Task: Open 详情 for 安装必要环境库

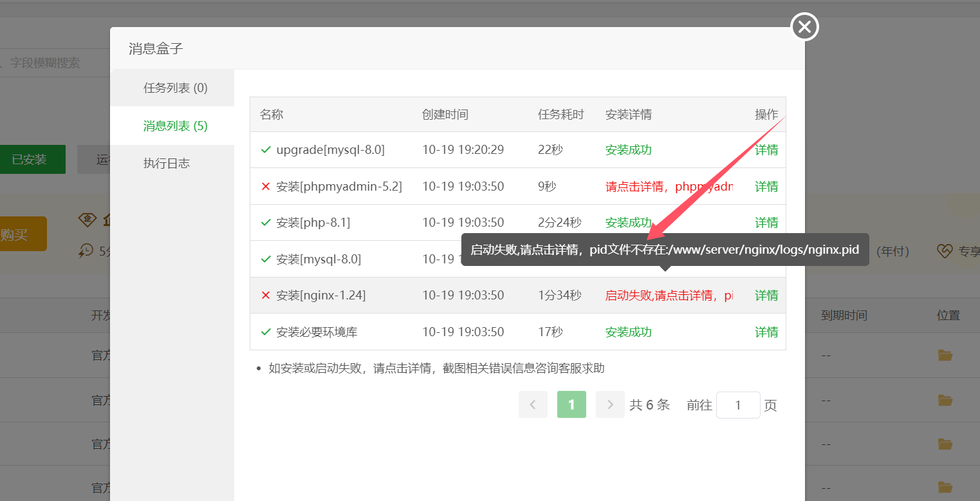Action: (x=766, y=332)
